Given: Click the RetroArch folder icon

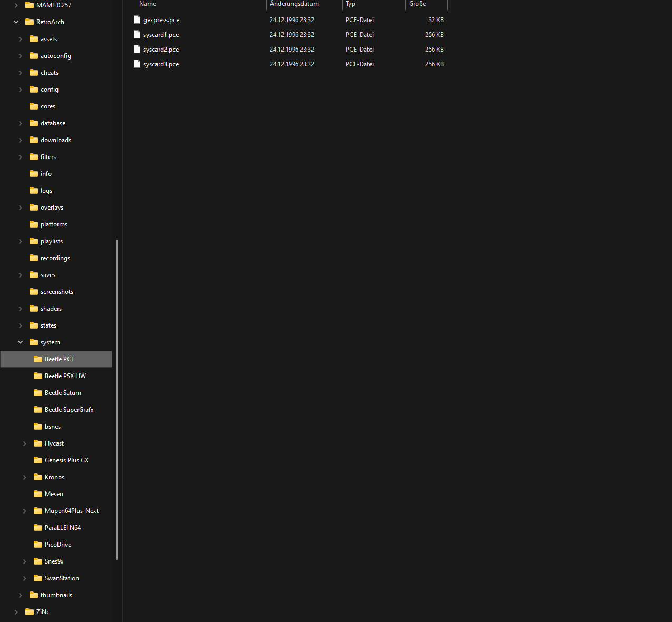Looking at the screenshot, I should point(30,22).
